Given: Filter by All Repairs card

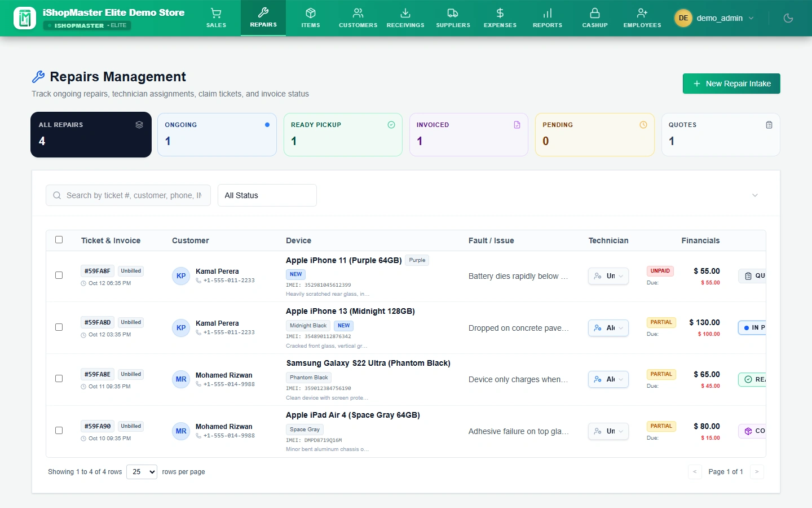Looking at the screenshot, I should (x=91, y=134).
